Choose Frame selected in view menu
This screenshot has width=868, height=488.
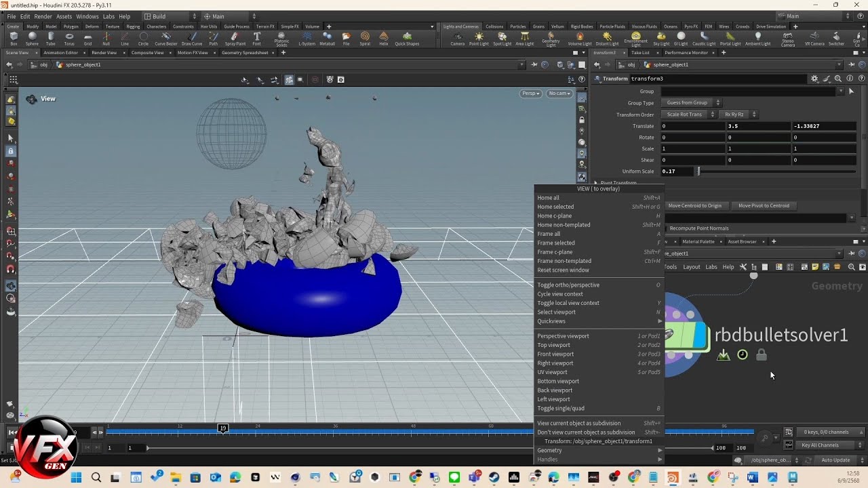[599, 243]
